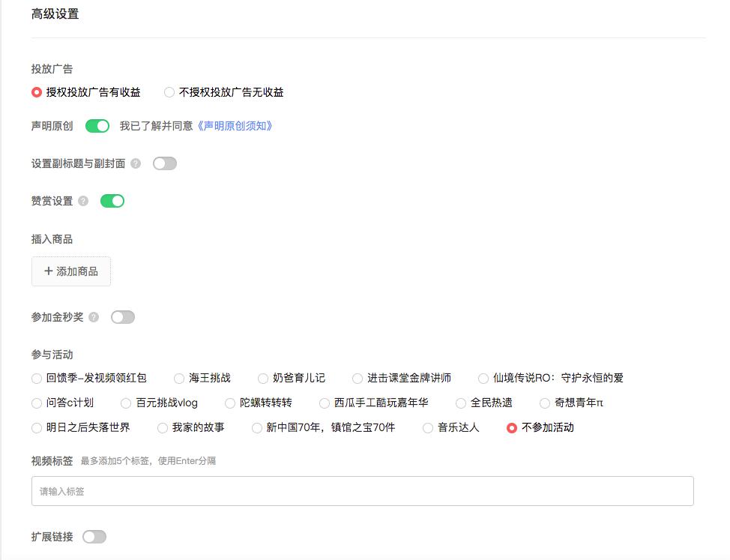This screenshot has height=560, width=730.
Task: Click the question mark next to 参加金秒奖
Action: [x=93, y=316]
